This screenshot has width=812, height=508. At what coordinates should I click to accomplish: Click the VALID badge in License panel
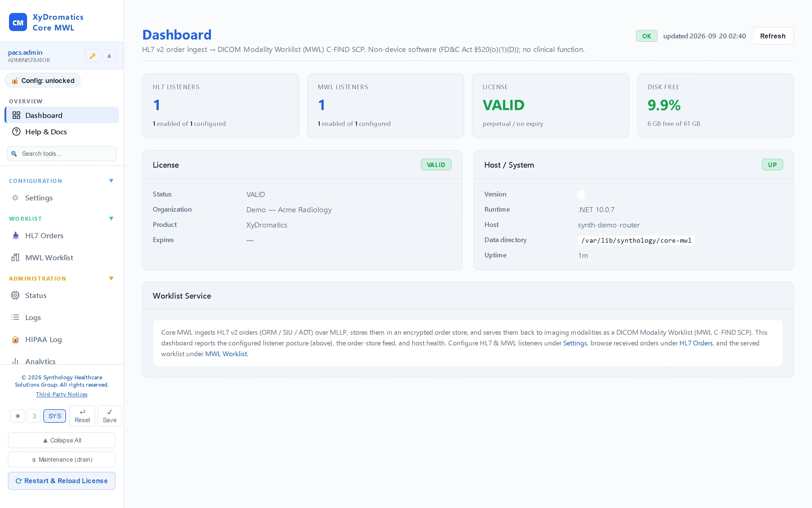pyautogui.click(x=436, y=165)
